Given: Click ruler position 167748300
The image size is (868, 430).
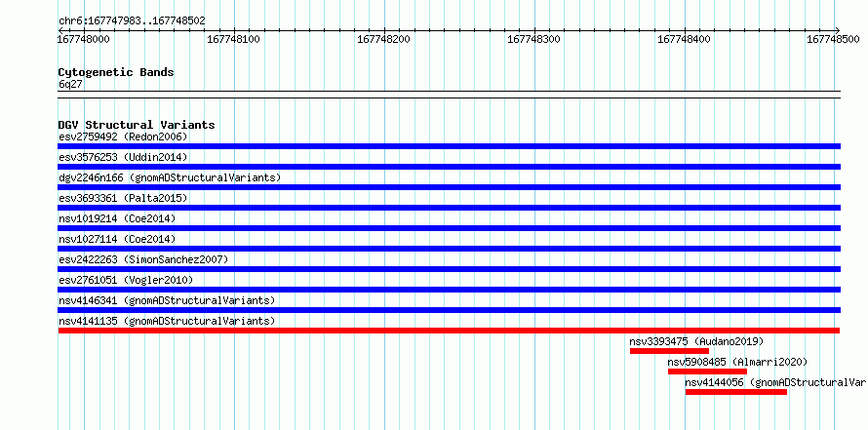Looking at the screenshot, I should pos(534,39).
